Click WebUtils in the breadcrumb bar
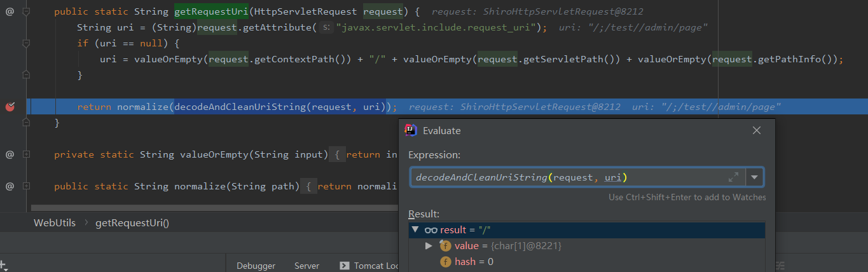Screen dimensions: 868x272 pyautogui.click(x=54, y=222)
